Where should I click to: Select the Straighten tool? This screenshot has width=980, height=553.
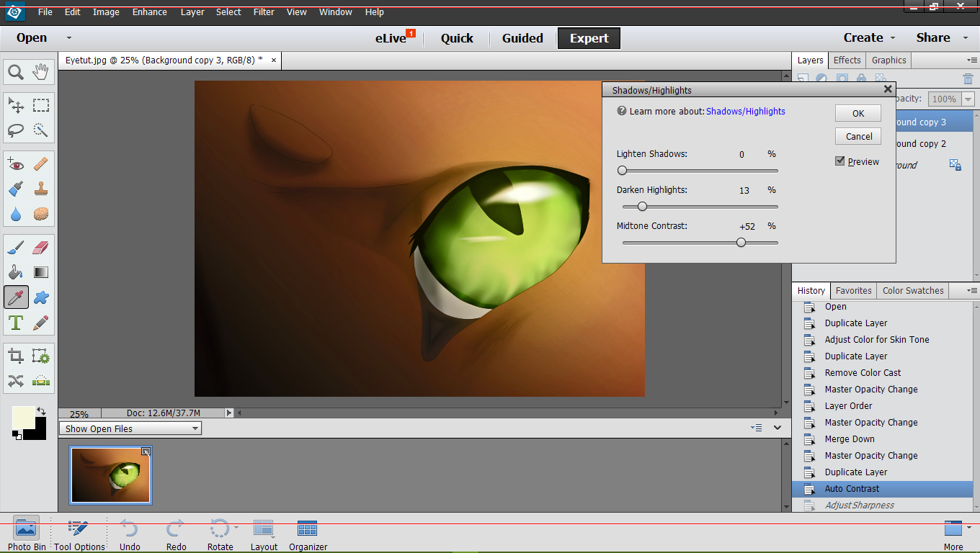point(41,380)
